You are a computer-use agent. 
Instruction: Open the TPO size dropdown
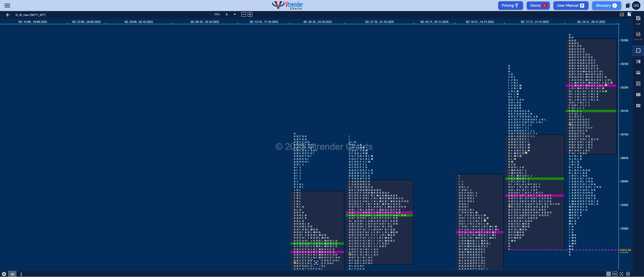(235, 15)
